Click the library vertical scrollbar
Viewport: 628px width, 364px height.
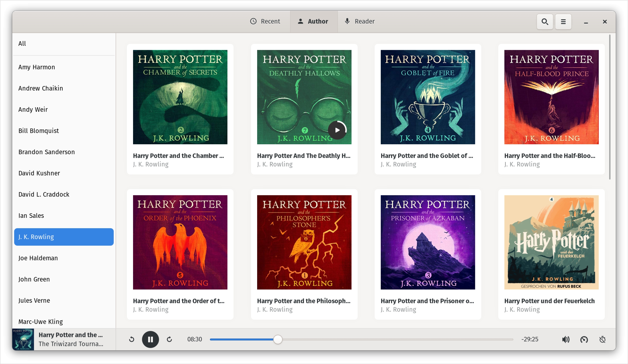(610, 107)
